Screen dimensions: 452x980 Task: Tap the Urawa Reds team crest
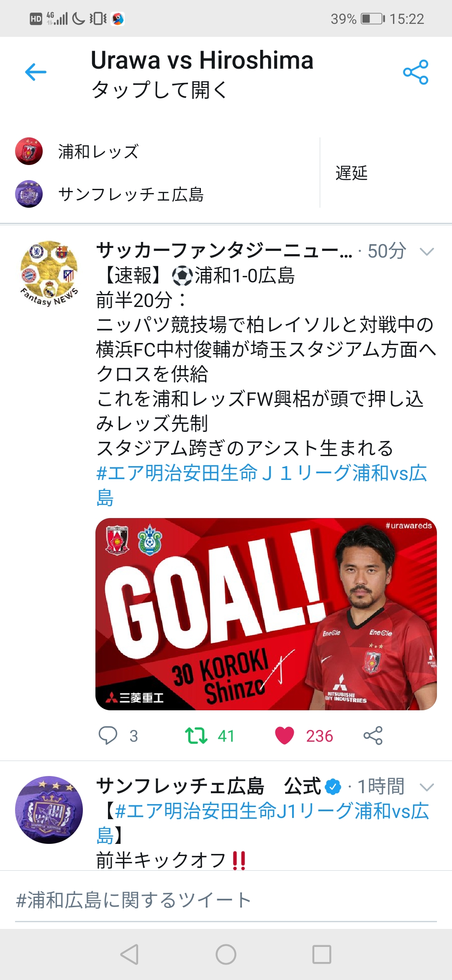(29, 151)
